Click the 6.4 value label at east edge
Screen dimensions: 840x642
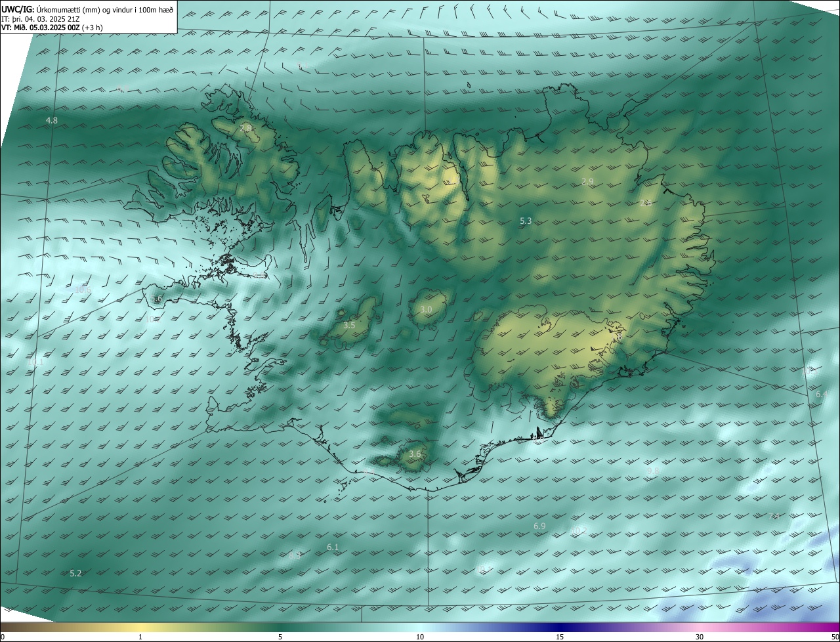pyautogui.click(x=822, y=394)
